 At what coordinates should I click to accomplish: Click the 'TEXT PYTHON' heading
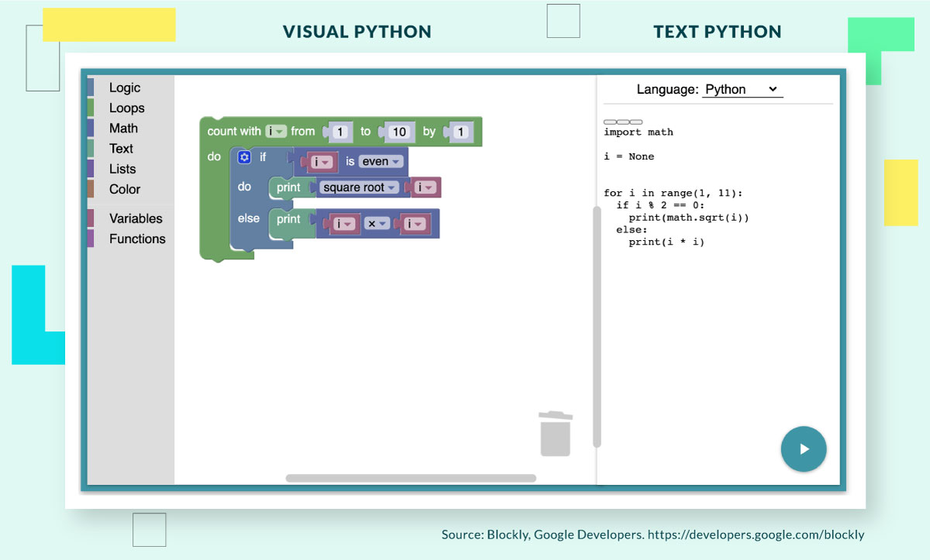(x=718, y=32)
